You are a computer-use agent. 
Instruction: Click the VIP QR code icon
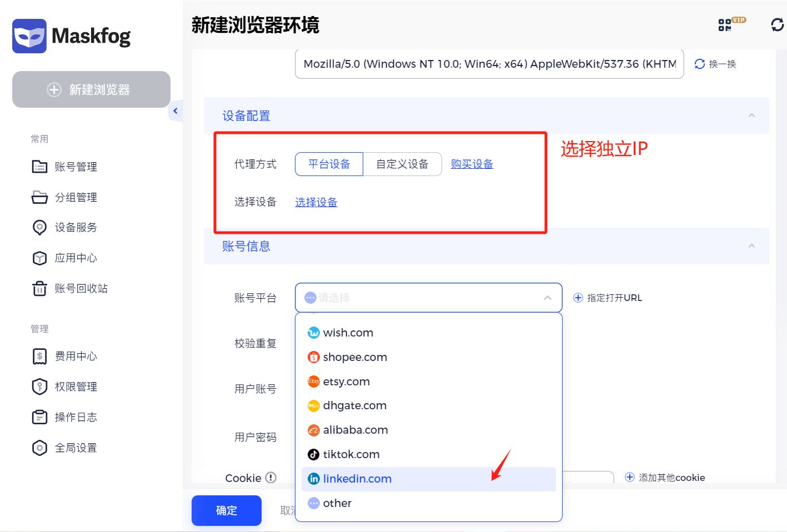point(731,24)
